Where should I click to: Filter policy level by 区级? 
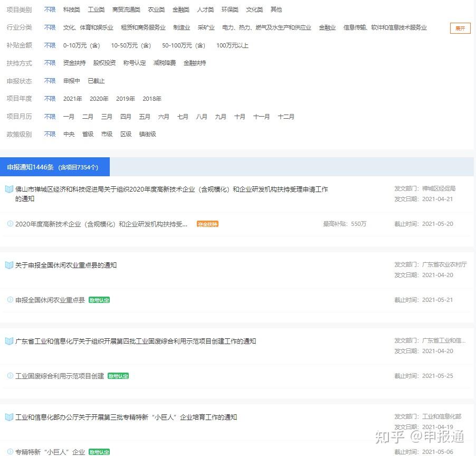pos(126,134)
